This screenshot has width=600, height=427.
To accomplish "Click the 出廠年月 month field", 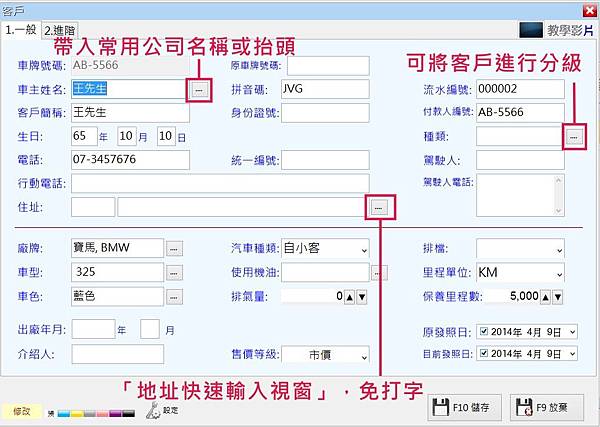I will click(x=150, y=329).
